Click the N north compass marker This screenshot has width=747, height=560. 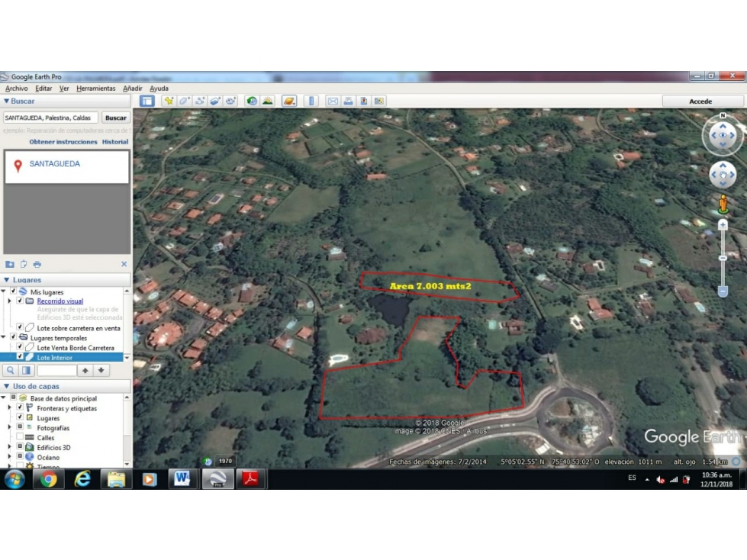(723, 116)
